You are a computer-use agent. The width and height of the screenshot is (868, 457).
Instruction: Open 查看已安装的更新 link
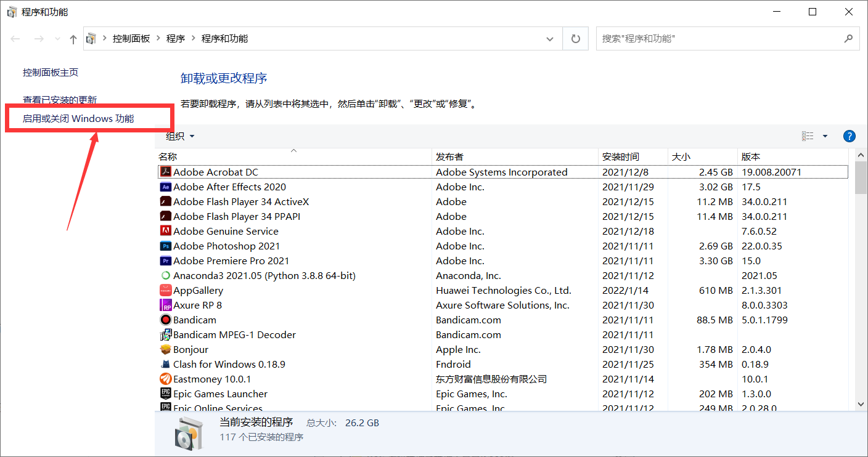[x=60, y=99]
